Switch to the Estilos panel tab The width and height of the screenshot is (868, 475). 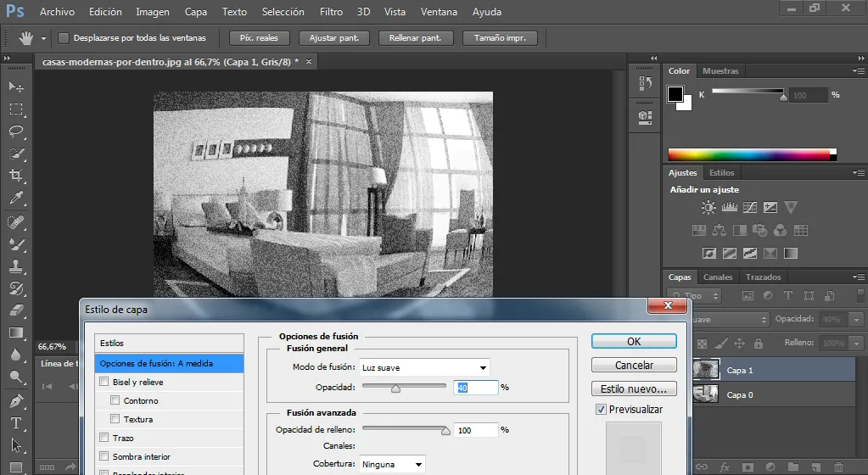(x=721, y=173)
